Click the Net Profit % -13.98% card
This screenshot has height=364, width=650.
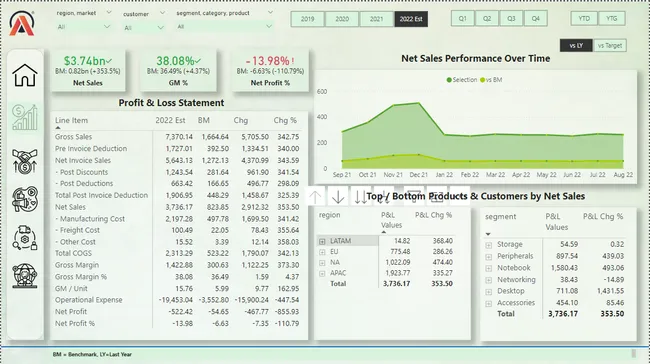click(270, 70)
